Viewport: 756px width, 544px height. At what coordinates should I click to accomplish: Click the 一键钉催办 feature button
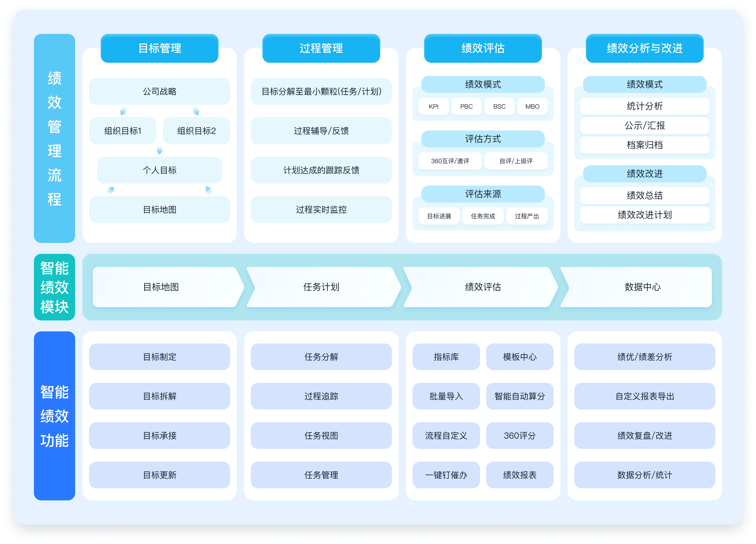click(x=446, y=475)
